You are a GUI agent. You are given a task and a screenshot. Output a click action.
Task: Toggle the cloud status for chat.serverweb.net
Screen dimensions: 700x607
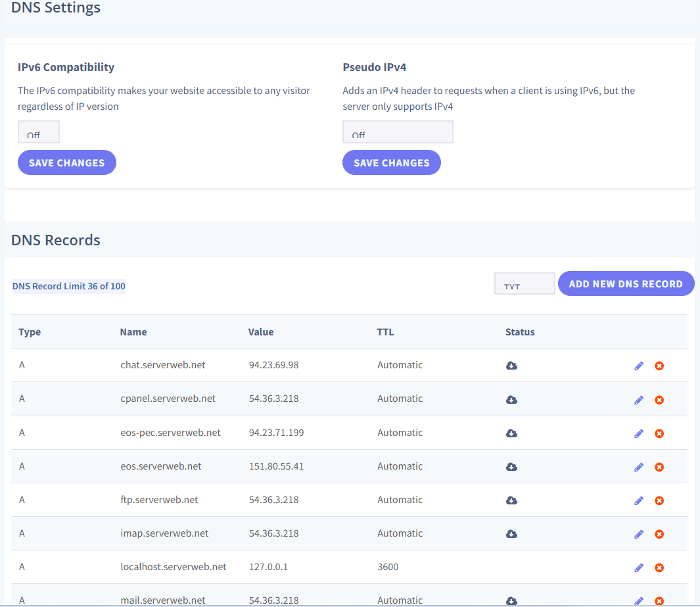tap(511, 366)
